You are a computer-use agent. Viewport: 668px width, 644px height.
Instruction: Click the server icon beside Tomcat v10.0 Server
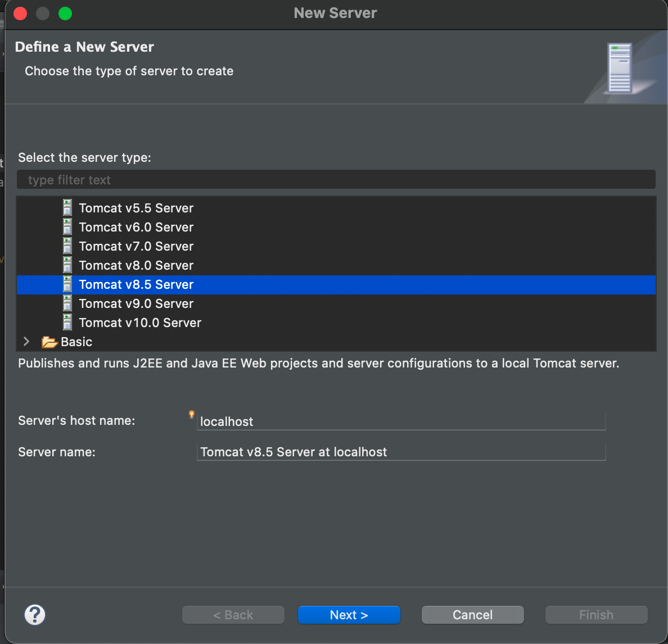tap(67, 322)
